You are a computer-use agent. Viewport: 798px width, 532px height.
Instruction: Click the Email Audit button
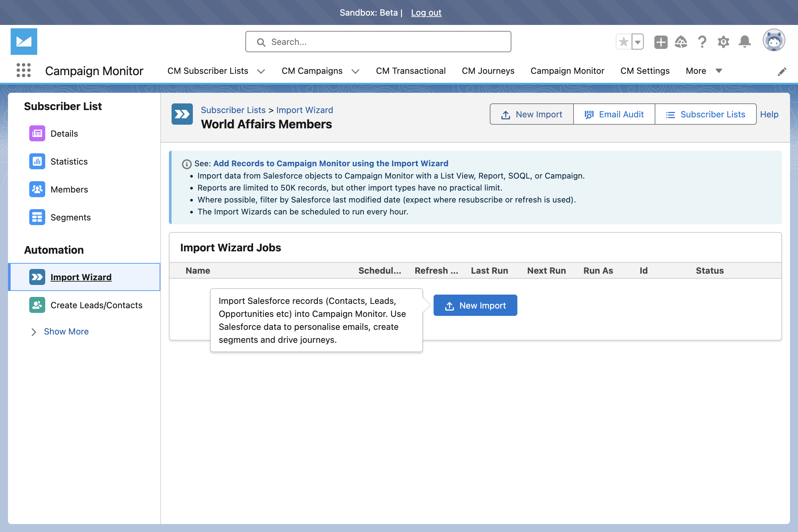point(614,114)
